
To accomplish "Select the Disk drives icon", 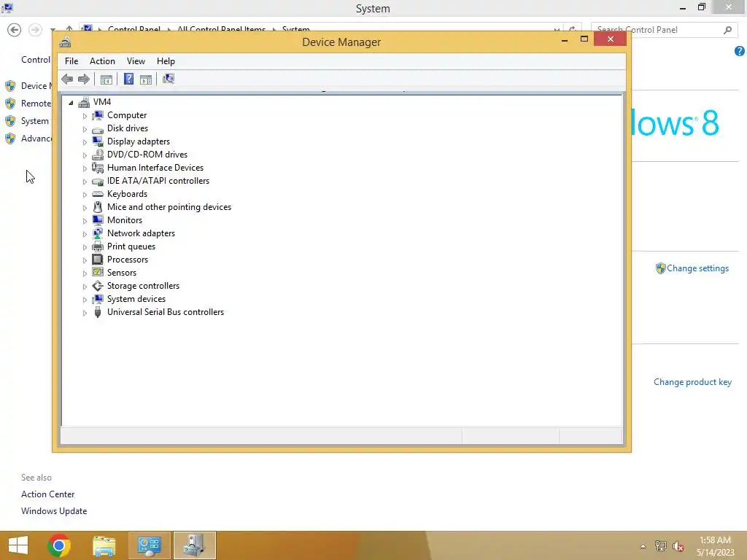I will 98,128.
